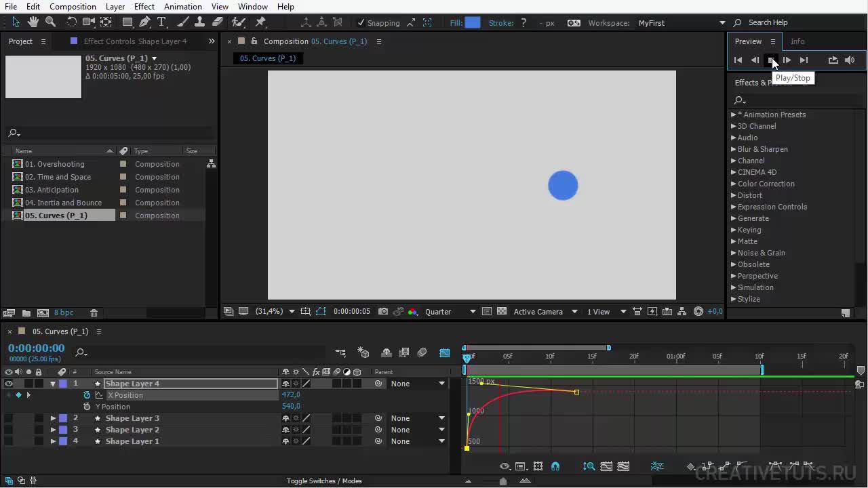868x488 pixels.
Task: Click the Stroke color question swatch
Action: click(524, 22)
